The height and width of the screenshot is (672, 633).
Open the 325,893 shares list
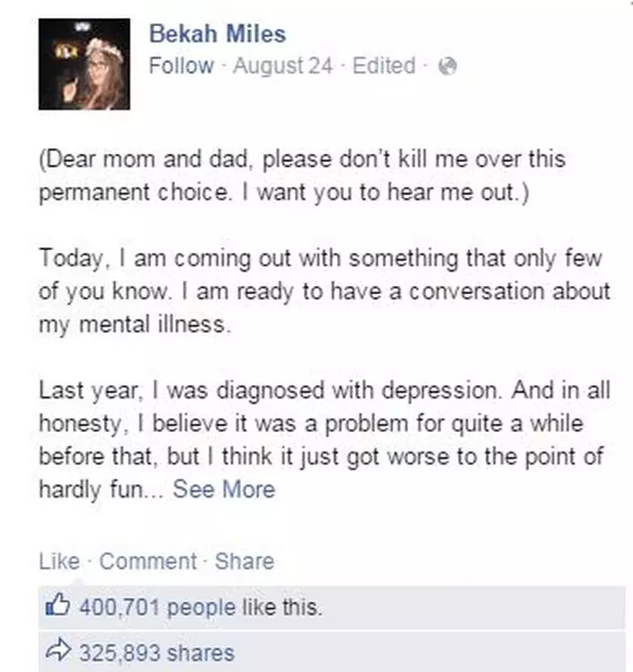pos(156,653)
